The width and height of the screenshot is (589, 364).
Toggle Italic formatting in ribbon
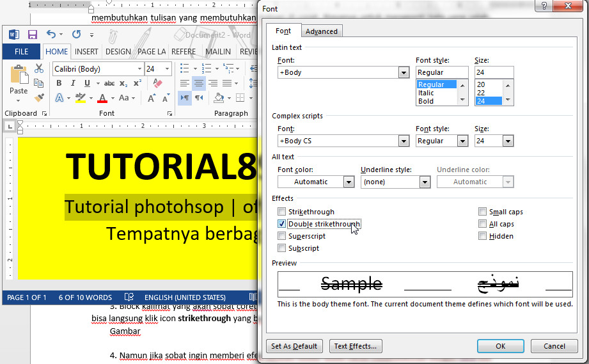(73, 83)
